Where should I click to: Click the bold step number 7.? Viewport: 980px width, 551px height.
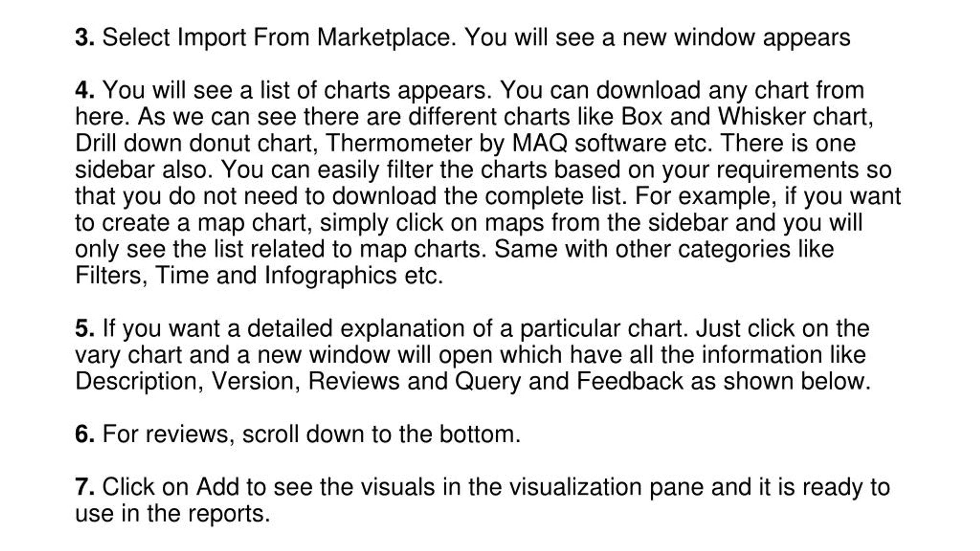coord(85,487)
